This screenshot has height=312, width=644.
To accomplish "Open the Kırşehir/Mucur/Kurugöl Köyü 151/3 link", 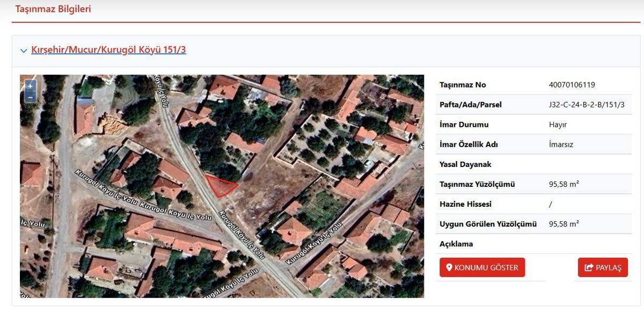I will [x=108, y=50].
